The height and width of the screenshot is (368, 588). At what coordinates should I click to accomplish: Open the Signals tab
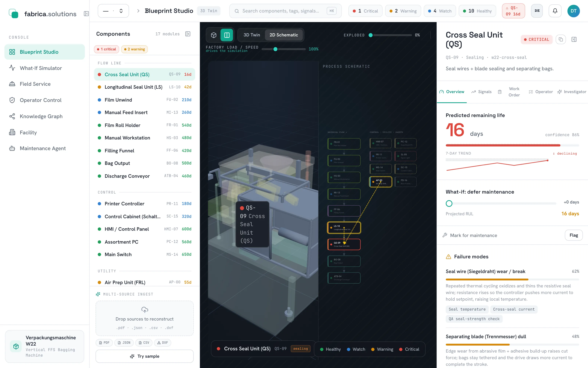pyautogui.click(x=481, y=92)
